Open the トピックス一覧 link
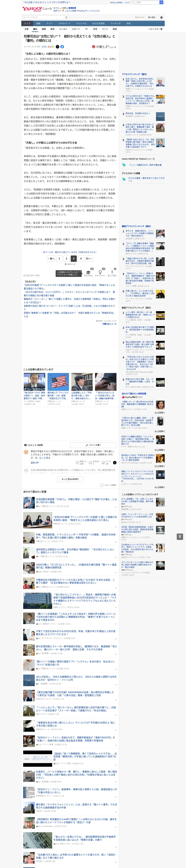This screenshot has width=186, height=868. (x=155, y=29)
